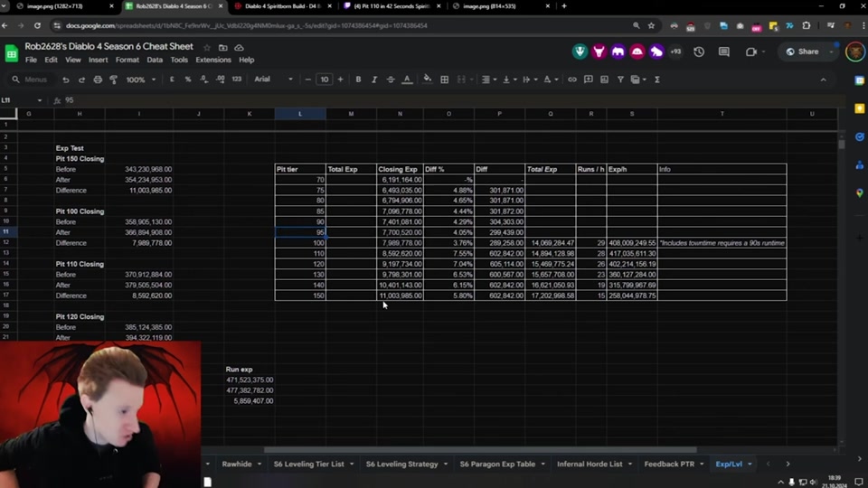Open the more number formats button
The height and width of the screenshot is (488, 868).
tap(236, 80)
